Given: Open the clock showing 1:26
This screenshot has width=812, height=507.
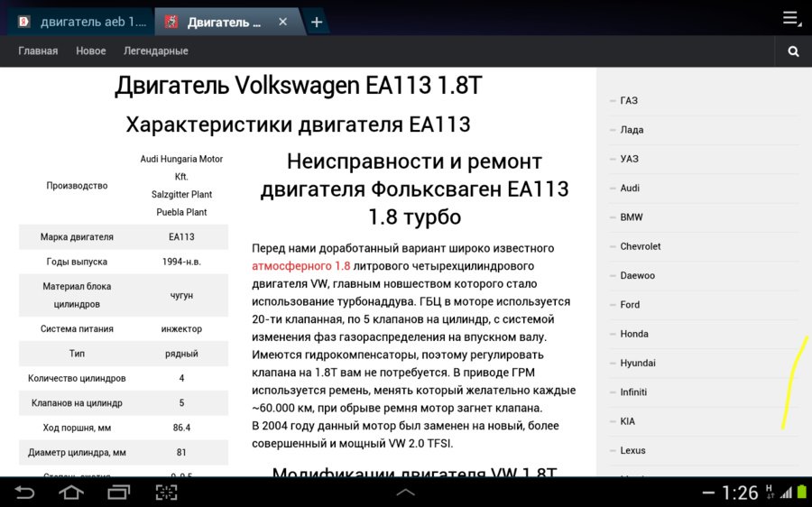Looking at the screenshot, I should point(740,493).
